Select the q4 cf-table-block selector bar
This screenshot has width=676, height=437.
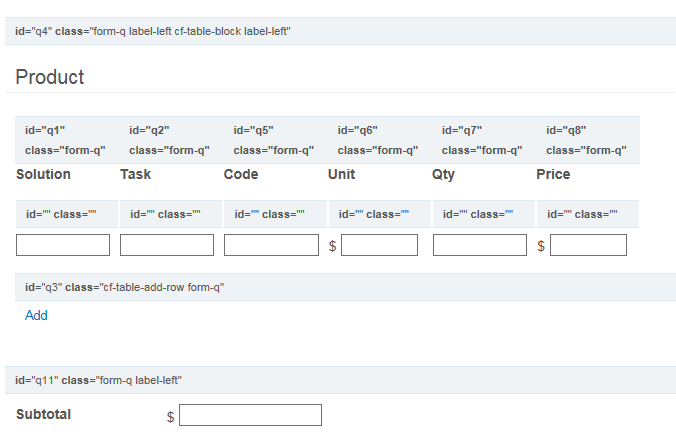click(340, 31)
